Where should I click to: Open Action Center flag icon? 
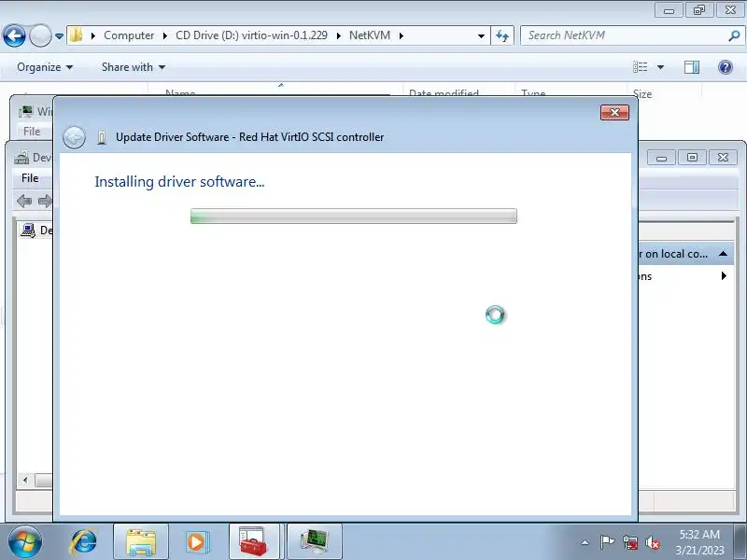606,542
